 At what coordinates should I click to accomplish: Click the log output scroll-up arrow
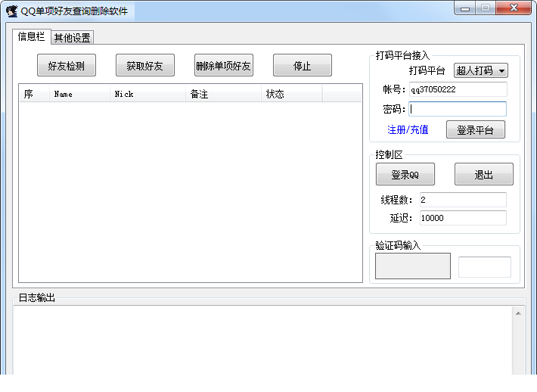pyautogui.click(x=518, y=313)
